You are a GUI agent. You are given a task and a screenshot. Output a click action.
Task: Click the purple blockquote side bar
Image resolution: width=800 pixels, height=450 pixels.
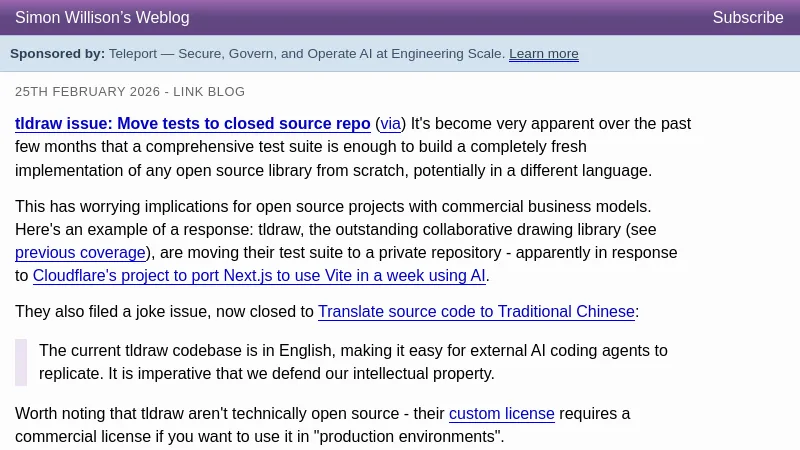21,362
